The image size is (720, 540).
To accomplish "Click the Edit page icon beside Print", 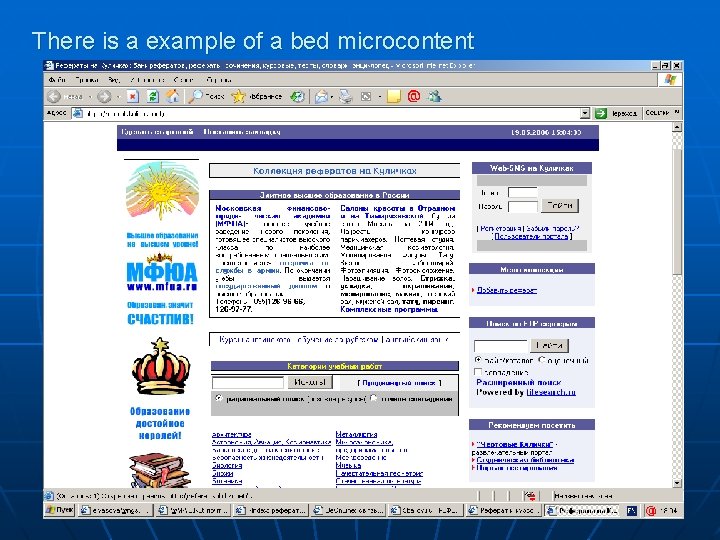I will [x=366, y=96].
